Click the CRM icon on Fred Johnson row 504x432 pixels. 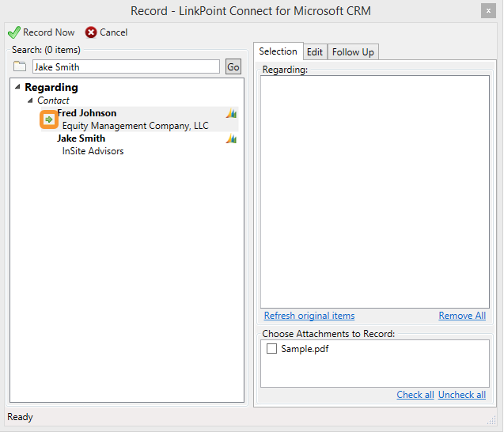click(231, 113)
